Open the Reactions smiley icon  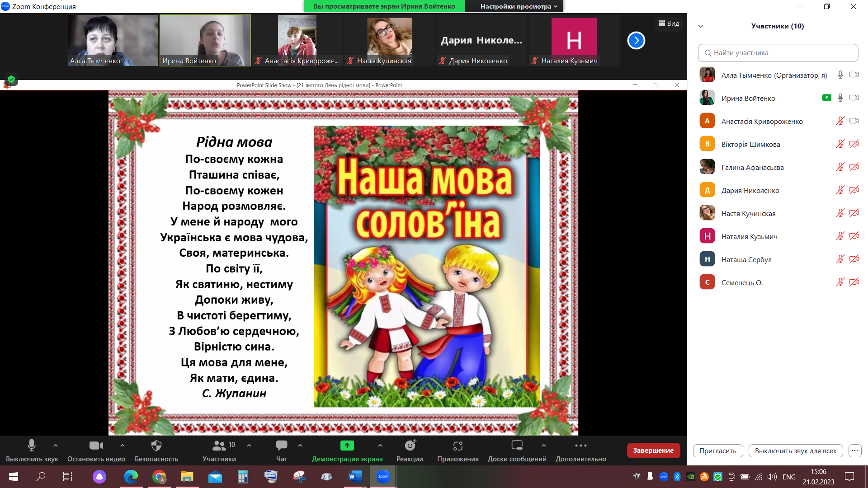pos(410,446)
